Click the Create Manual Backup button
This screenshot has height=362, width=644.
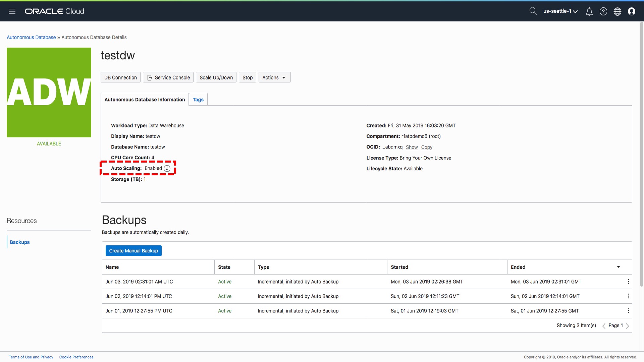(133, 251)
